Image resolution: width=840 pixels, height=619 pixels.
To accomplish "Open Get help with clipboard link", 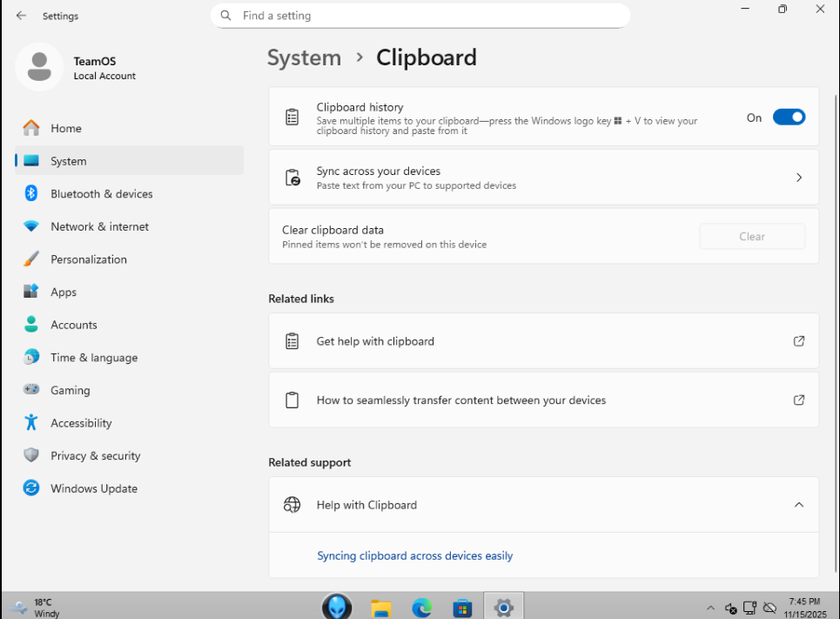I will coord(544,341).
